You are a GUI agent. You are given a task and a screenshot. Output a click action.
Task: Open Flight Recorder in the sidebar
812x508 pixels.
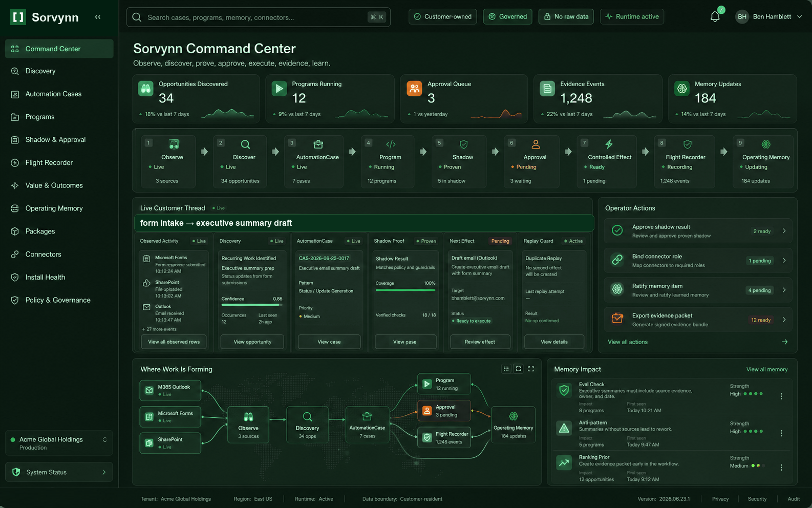click(59, 163)
